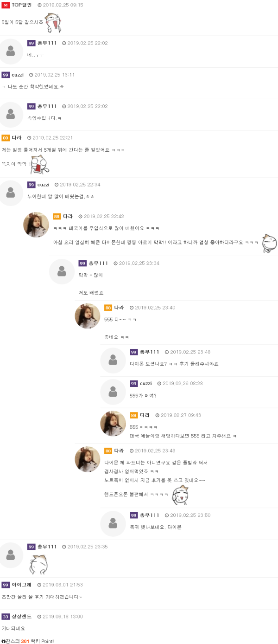Open 상상랜드's user name link
This screenshot has width=278, height=644.
coord(21,616)
